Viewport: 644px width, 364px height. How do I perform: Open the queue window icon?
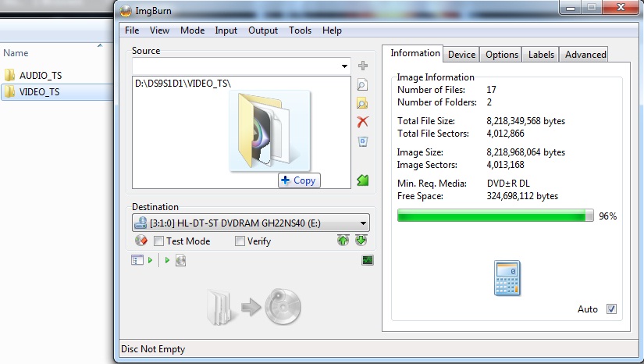tap(137, 260)
